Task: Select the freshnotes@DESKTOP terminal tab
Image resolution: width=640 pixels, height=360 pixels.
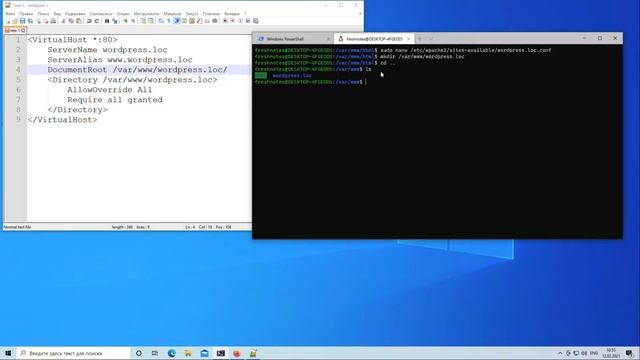Action: pos(374,39)
